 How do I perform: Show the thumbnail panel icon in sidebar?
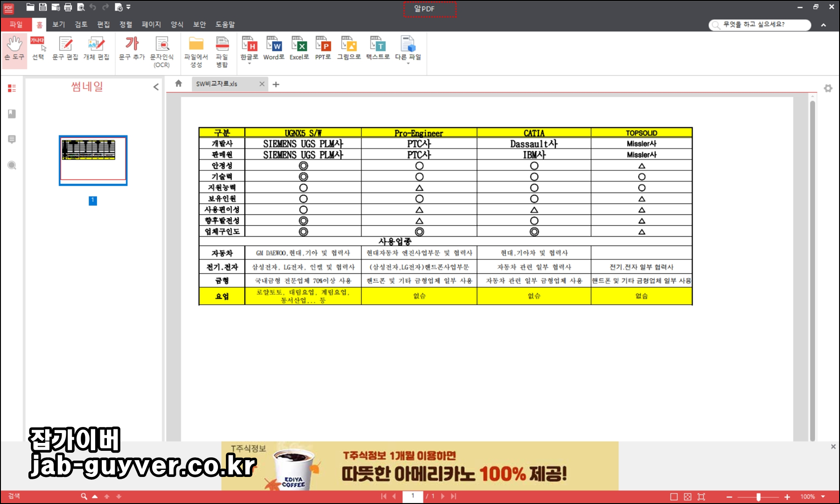coord(12,88)
